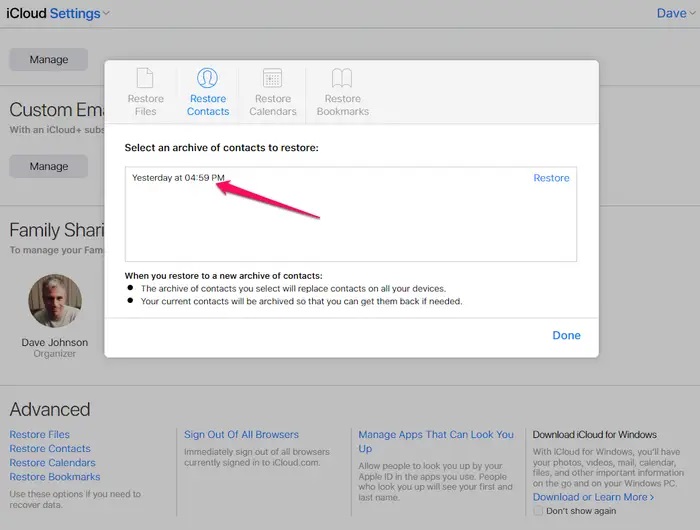Click Download or Learn More link
The image size is (700, 530).
click(x=593, y=497)
